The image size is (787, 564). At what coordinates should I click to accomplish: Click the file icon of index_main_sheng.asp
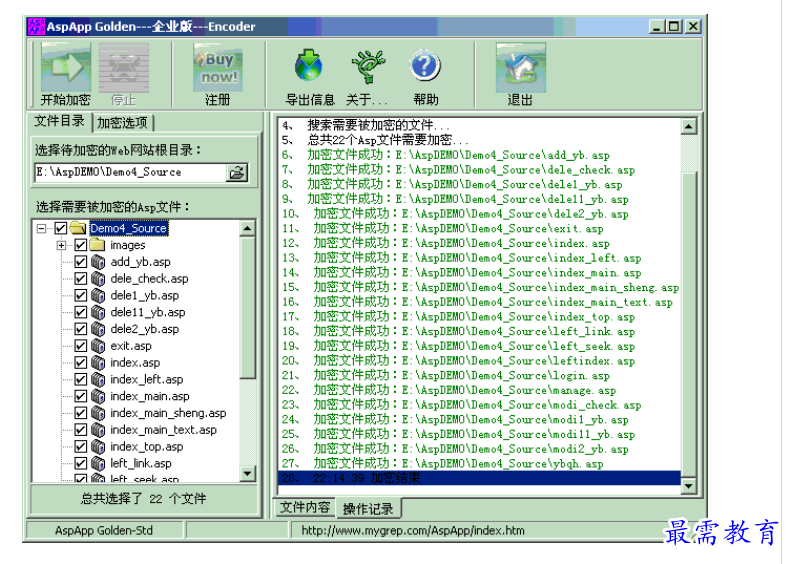[98, 413]
